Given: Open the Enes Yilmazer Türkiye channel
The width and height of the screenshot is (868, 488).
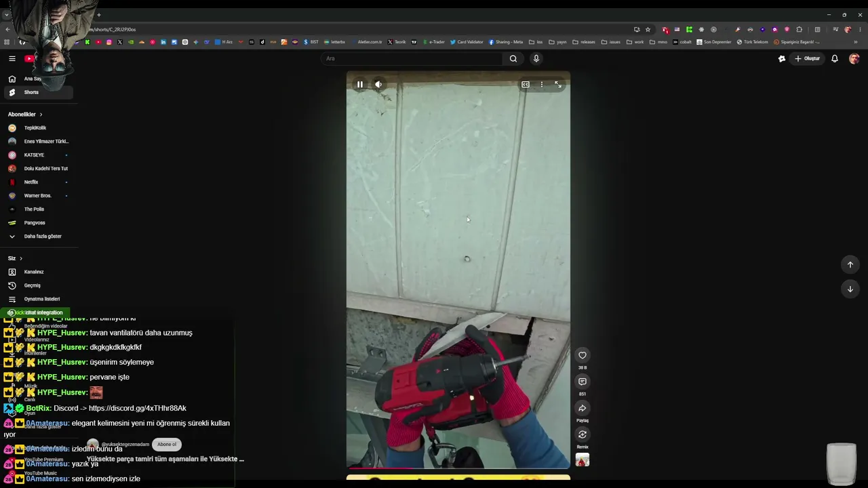Looking at the screenshot, I should click(37, 142).
